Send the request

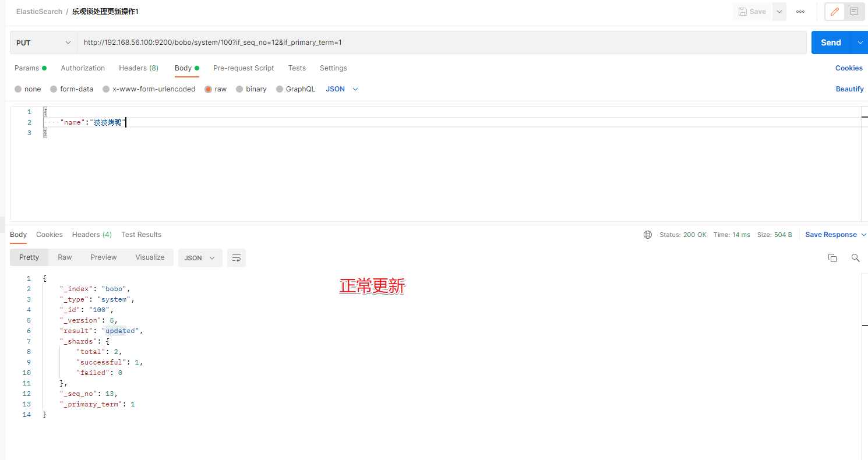click(x=831, y=43)
